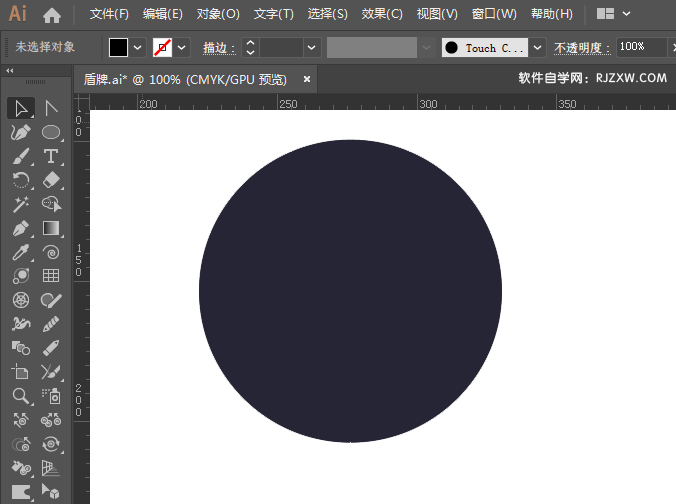Expand the stroke color dropdown arrow
This screenshot has height=504, width=676.
(x=182, y=47)
